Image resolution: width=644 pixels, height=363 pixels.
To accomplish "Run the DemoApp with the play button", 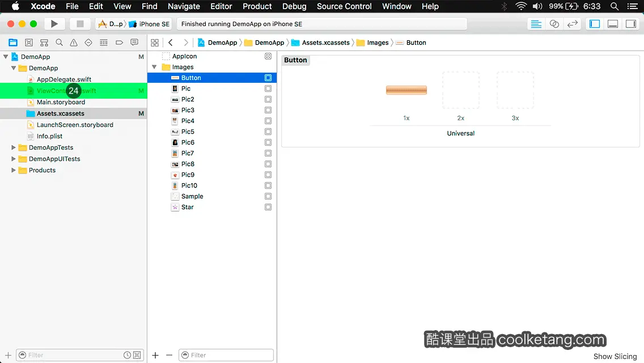I will click(x=54, y=24).
